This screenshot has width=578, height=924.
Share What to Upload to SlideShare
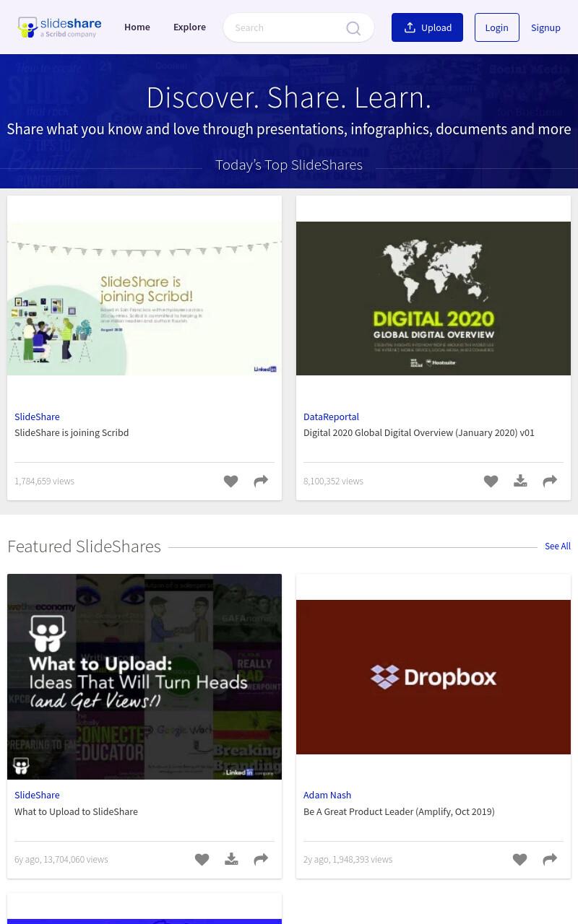(261, 860)
